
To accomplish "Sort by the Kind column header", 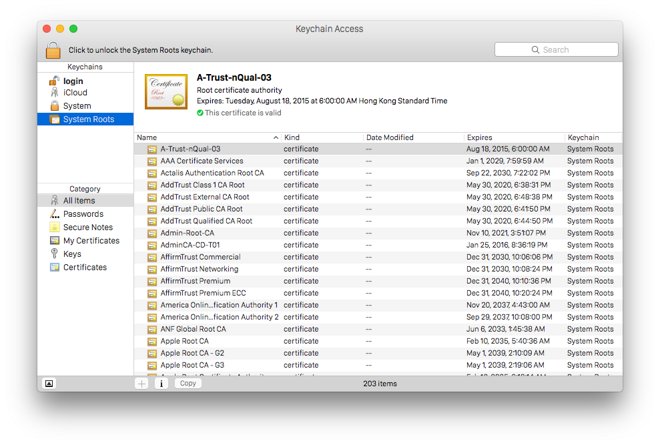I will coord(322,138).
